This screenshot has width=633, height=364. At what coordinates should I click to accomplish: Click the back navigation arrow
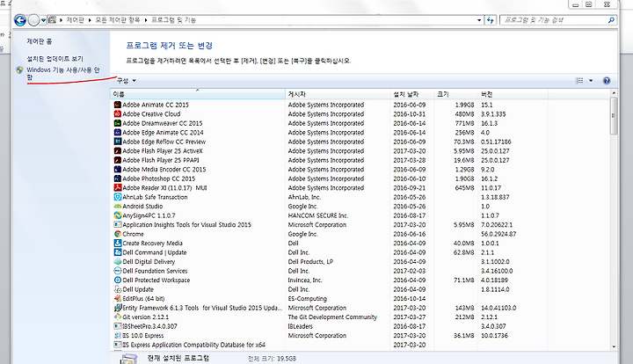click(19, 19)
